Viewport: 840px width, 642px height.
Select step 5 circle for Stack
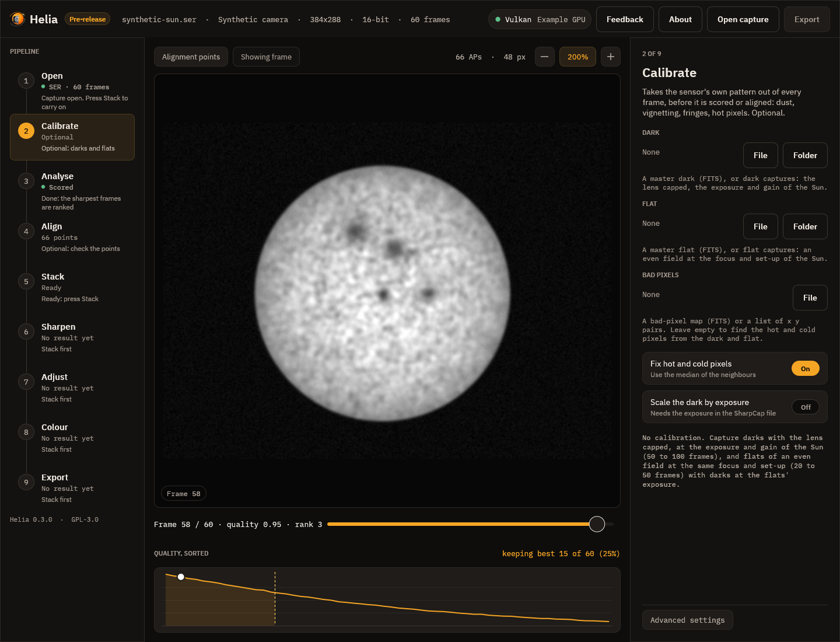26,281
